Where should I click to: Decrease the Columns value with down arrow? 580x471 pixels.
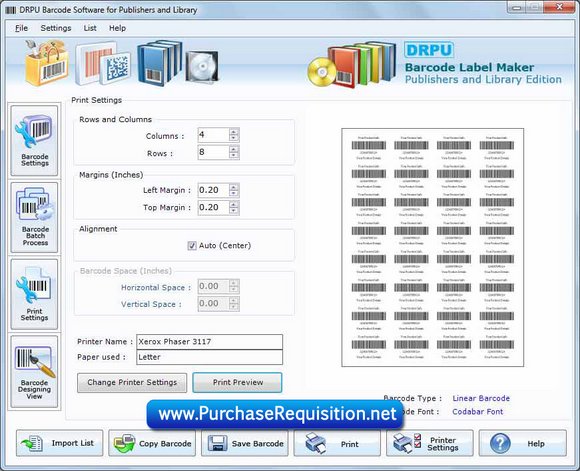pyautogui.click(x=234, y=138)
